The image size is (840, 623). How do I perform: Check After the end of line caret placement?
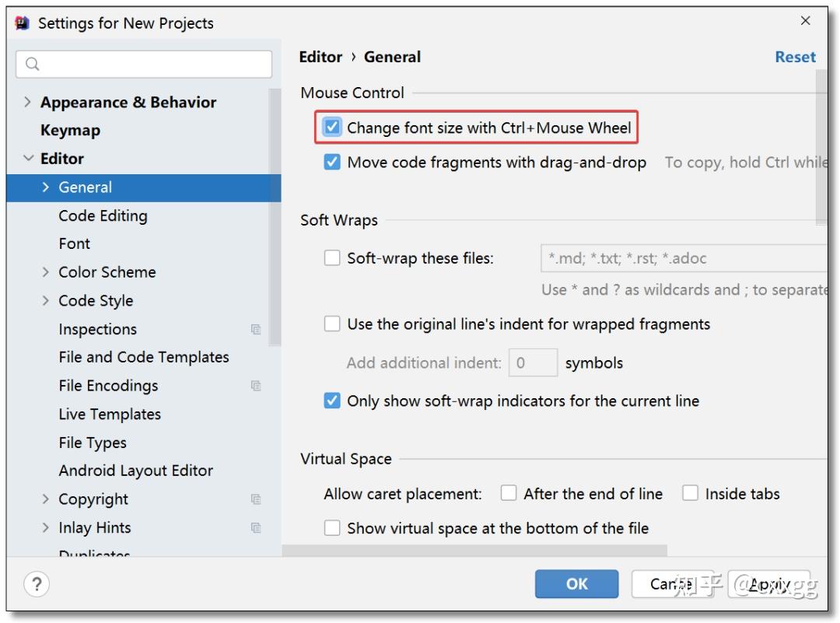click(x=510, y=493)
